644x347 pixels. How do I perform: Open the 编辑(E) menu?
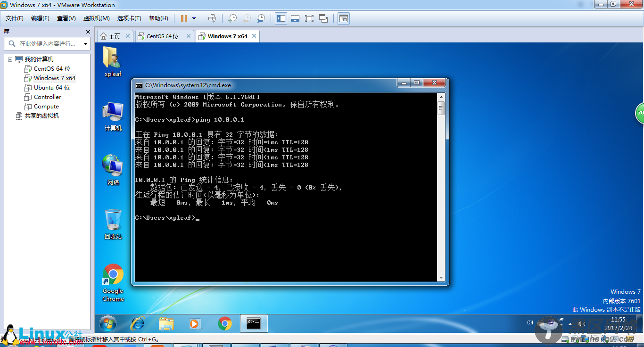40,18
